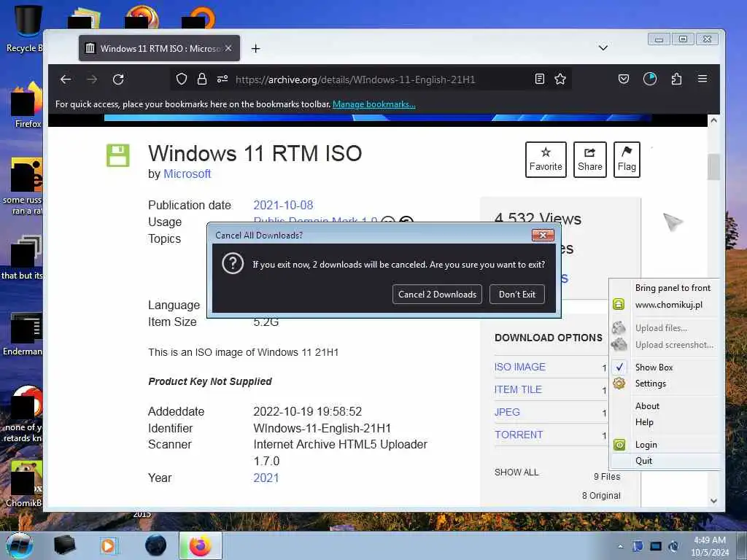The width and height of the screenshot is (747, 560).
Task: Select the Enderman desktop icon
Action: [x=23, y=335]
